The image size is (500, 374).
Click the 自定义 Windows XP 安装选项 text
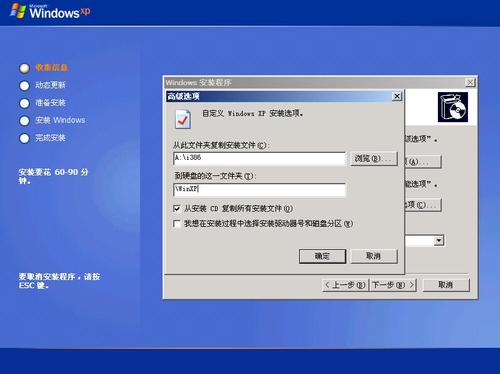coord(253,114)
